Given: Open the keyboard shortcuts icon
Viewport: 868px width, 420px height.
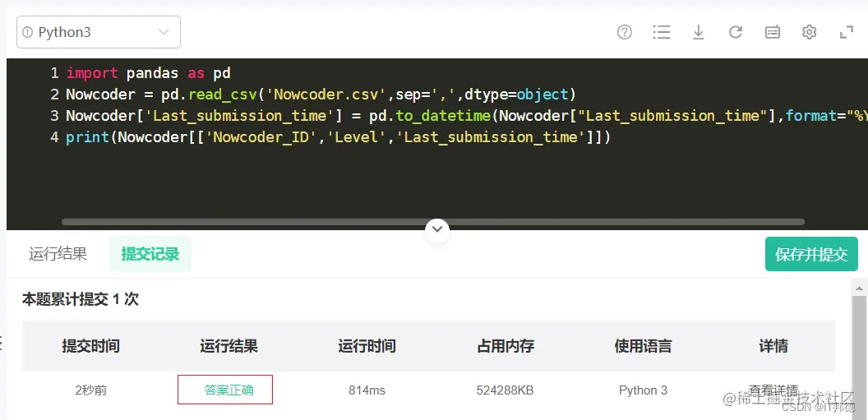Looking at the screenshot, I should coord(772,33).
